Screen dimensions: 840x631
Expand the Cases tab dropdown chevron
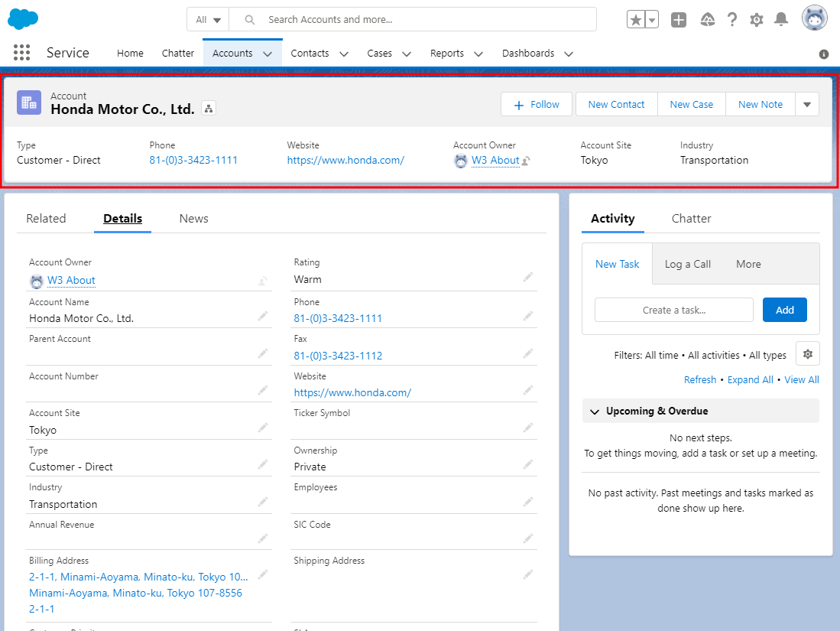click(407, 54)
